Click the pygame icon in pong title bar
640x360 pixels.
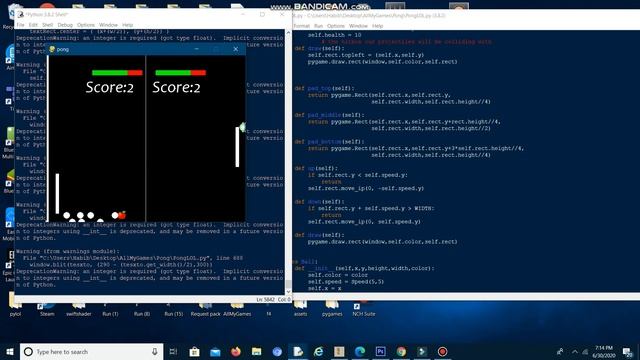point(52,49)
